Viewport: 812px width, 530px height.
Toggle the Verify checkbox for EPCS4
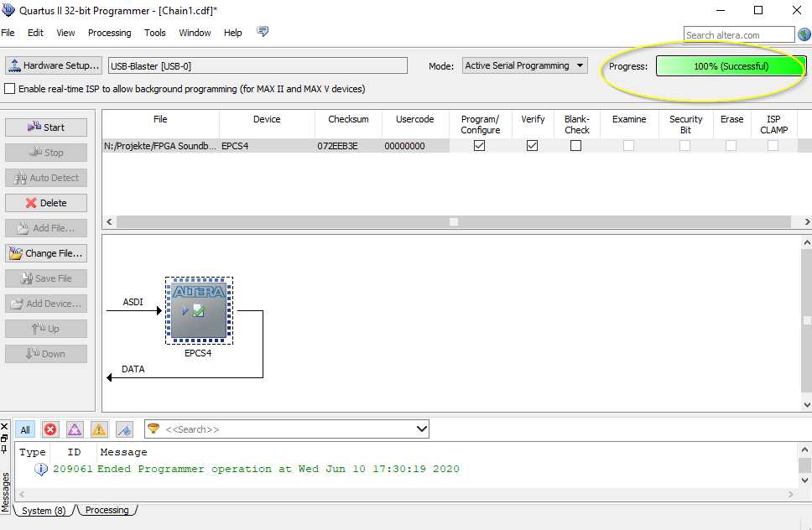[532, 145]
